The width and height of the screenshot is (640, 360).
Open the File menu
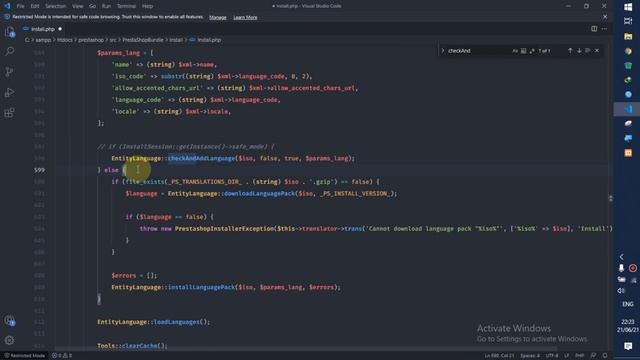click(20, 6)
